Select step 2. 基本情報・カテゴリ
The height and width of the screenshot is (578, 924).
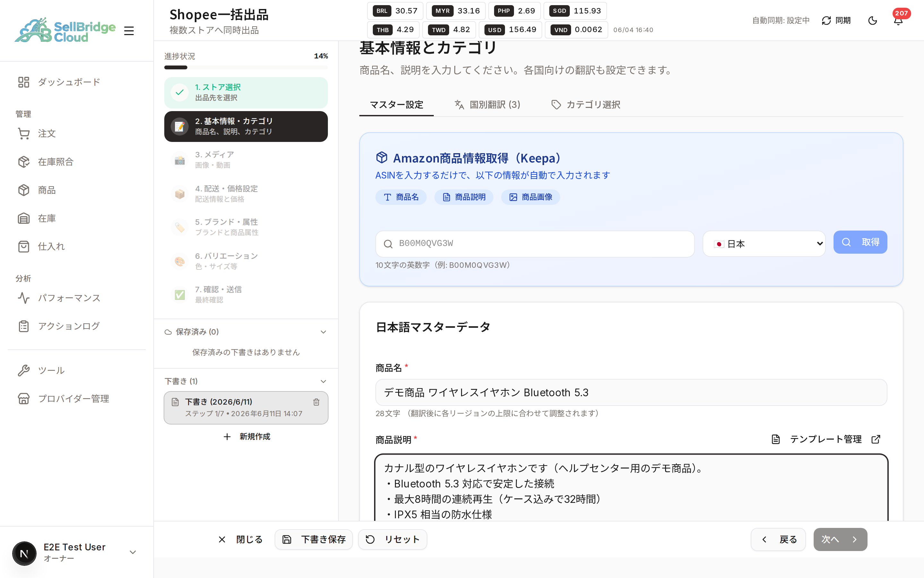coord(246,127)
